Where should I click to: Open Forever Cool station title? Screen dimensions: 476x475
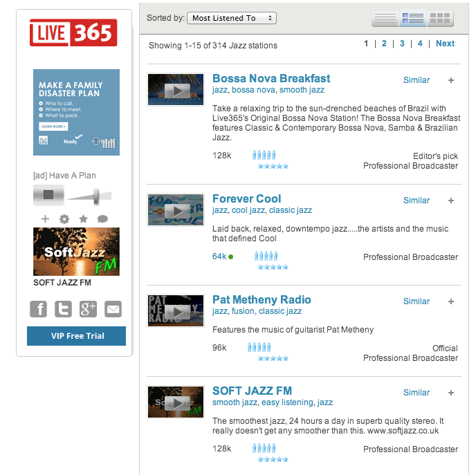click(247, 198)
